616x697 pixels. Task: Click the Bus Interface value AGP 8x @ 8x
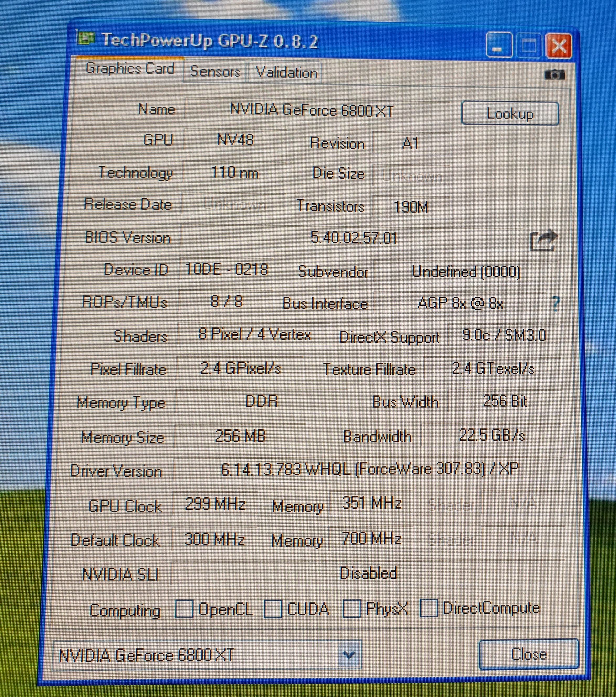460,303
